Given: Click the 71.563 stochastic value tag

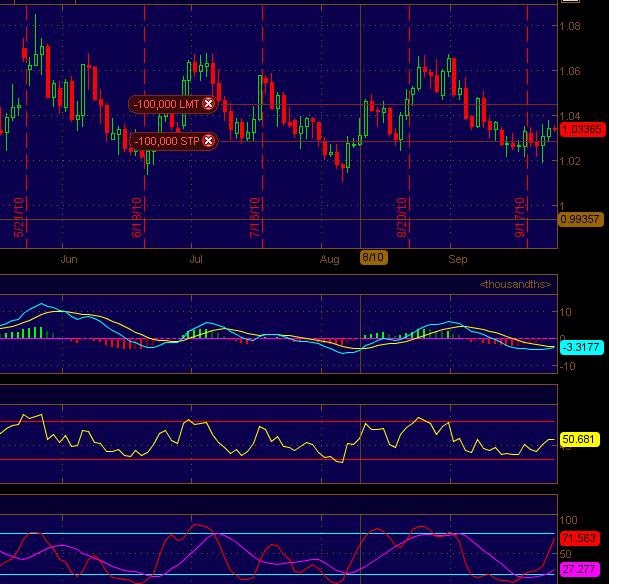Looking at the screenshot, I should 579,538.
